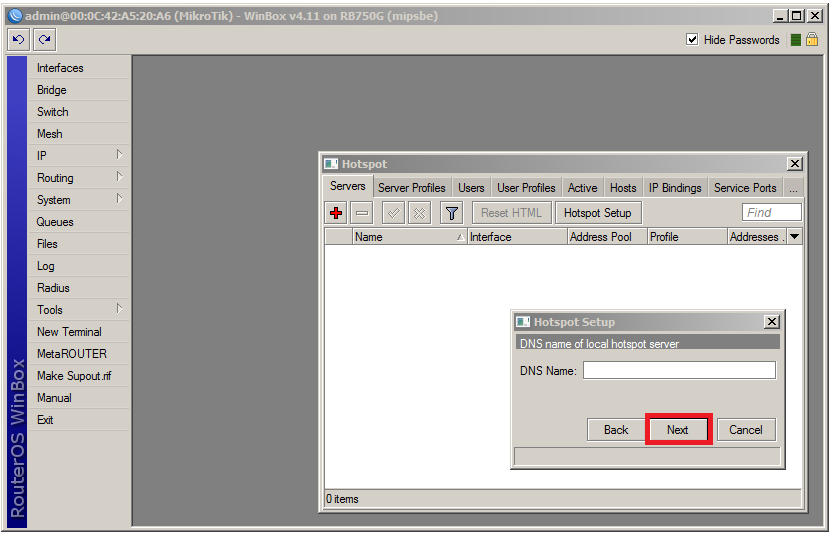Show more tabs with the ellipsis
Viewport: 831px width, 534px height.
coord(793,188)
